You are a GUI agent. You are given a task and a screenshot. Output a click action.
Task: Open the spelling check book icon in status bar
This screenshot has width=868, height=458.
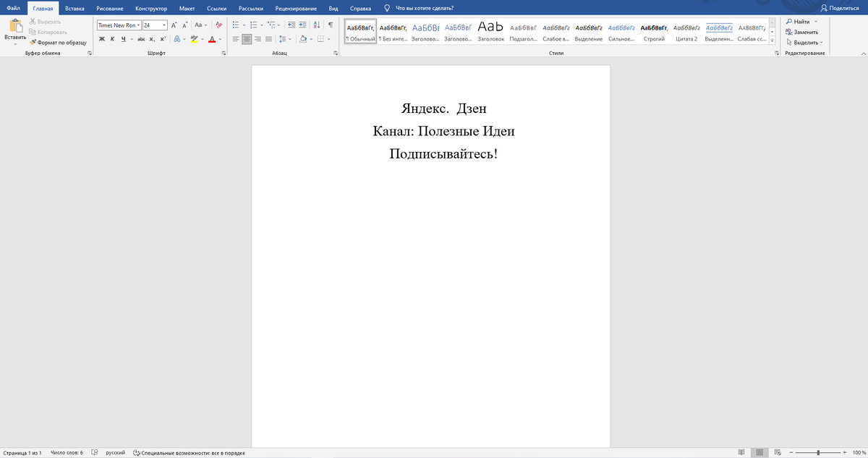tap(94, 452)
